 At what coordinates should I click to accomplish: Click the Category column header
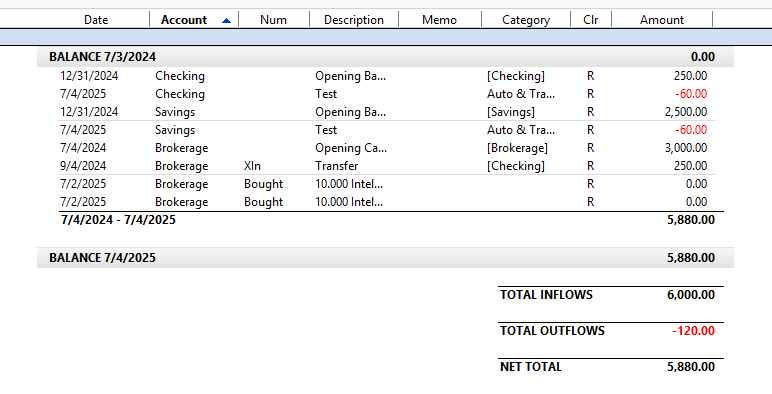tap(526, 20)
